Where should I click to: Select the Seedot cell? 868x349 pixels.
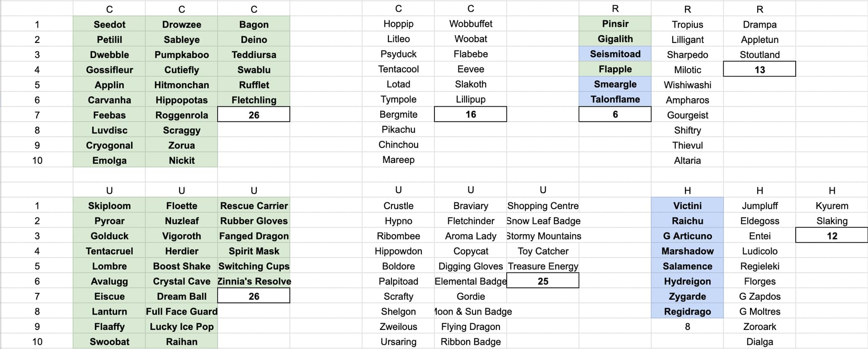109,24
